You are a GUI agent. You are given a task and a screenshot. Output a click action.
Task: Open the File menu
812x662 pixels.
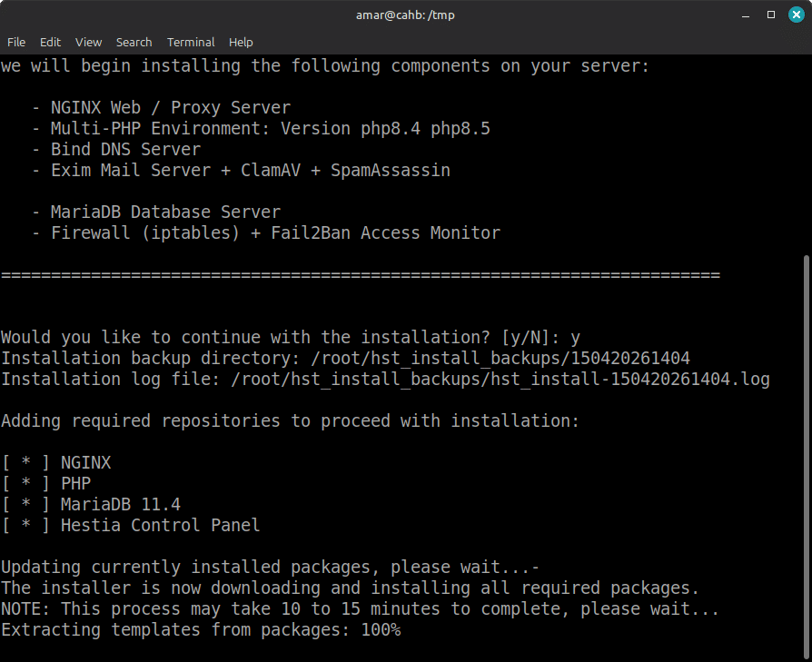(16, 43)
